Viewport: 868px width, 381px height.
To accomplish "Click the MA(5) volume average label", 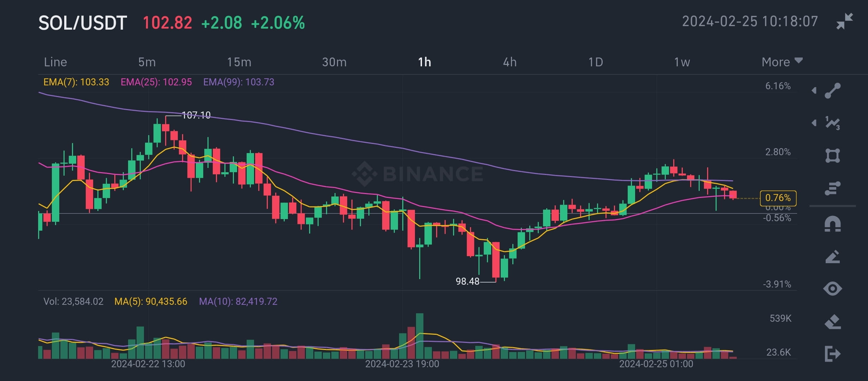I will (150, 302).
